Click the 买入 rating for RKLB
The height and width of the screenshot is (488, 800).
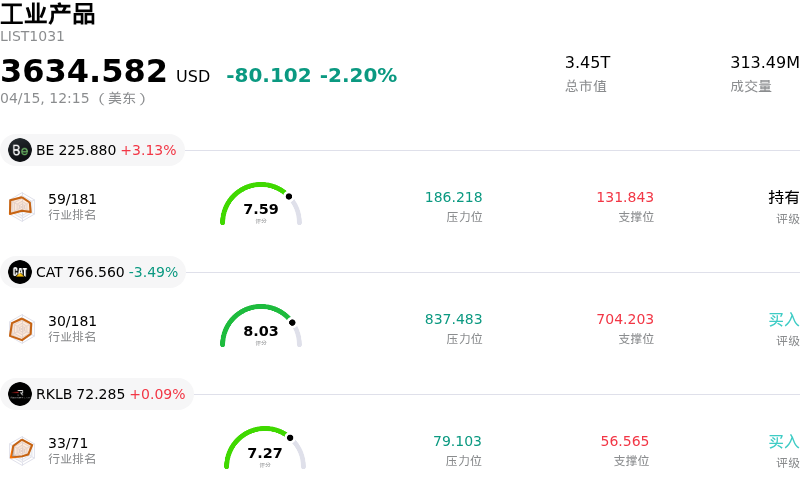click(x=784, y=441)
